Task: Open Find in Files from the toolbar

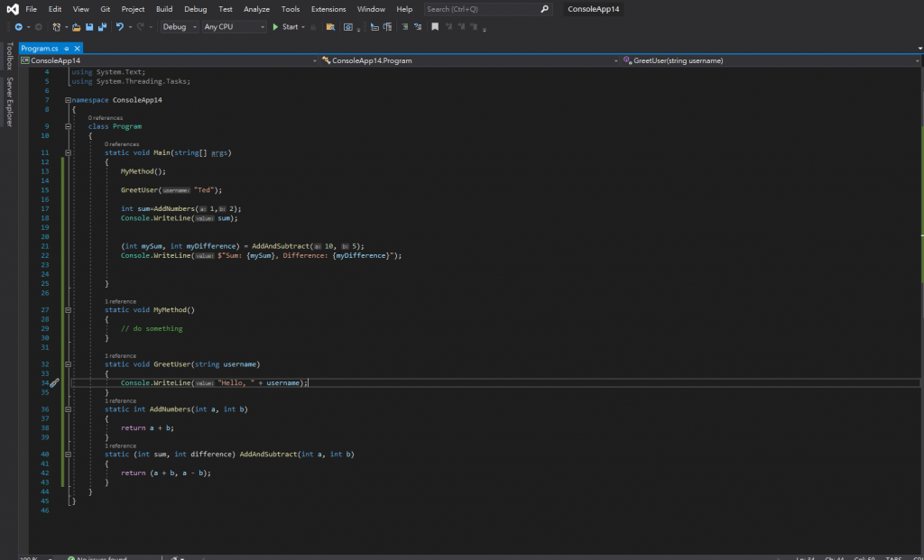Action: 330,27
